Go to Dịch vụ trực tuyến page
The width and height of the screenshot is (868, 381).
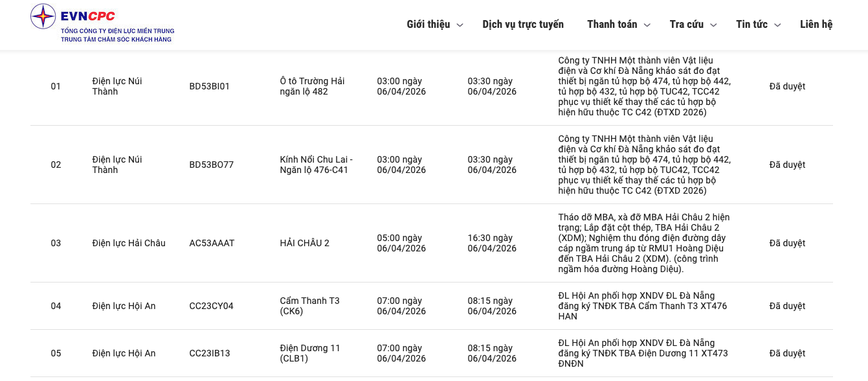pyautogui.click(x=523, y=25)
